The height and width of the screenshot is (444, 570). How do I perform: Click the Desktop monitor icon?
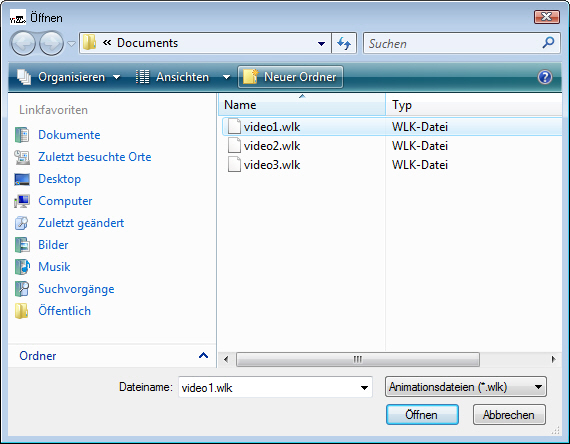click(22, 179)
